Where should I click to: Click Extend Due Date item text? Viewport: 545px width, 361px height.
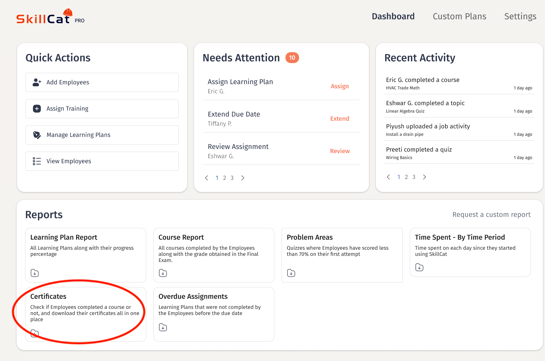(234, 114)
